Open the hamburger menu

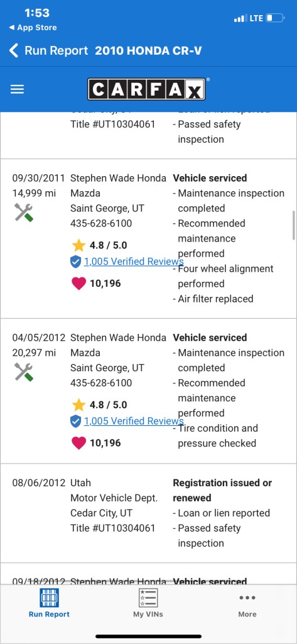[x=17, y=89]
